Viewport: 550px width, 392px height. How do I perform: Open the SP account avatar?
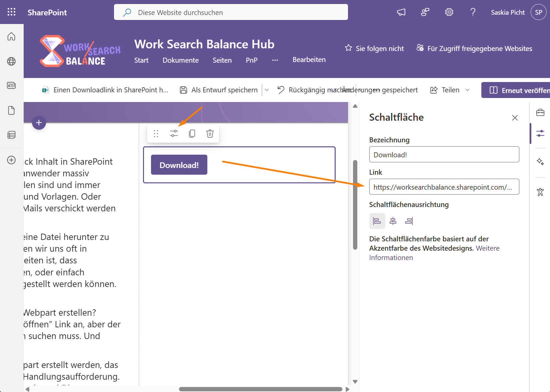click(539, 12)
